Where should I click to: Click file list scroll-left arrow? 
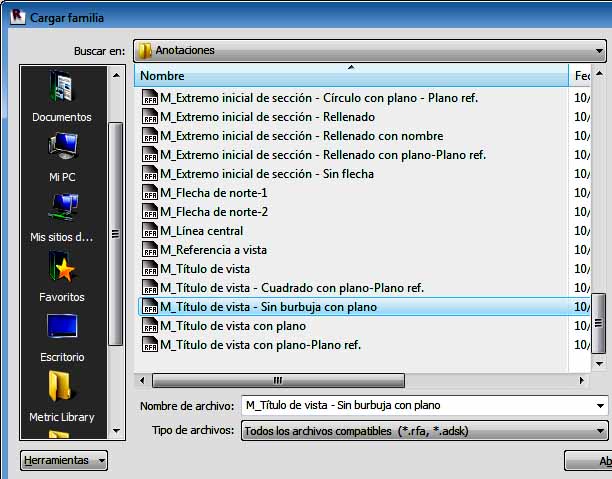tap(142, 380)
